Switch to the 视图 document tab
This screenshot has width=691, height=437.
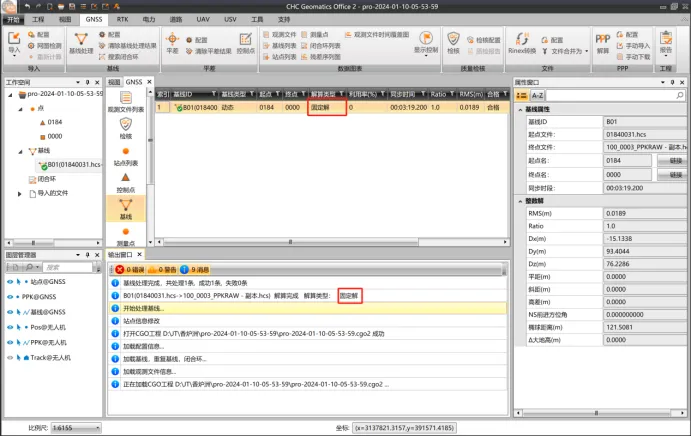coord(114,82)
